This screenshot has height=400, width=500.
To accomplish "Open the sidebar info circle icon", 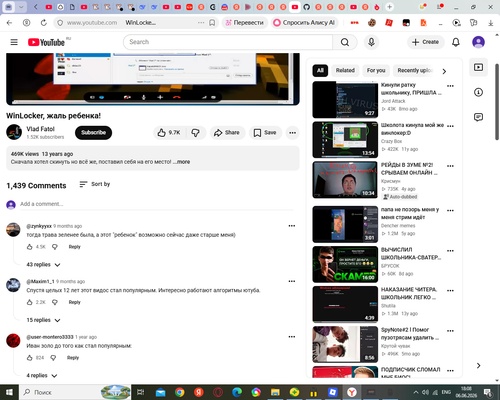I will pyautogui.click(x=478, y=92).
